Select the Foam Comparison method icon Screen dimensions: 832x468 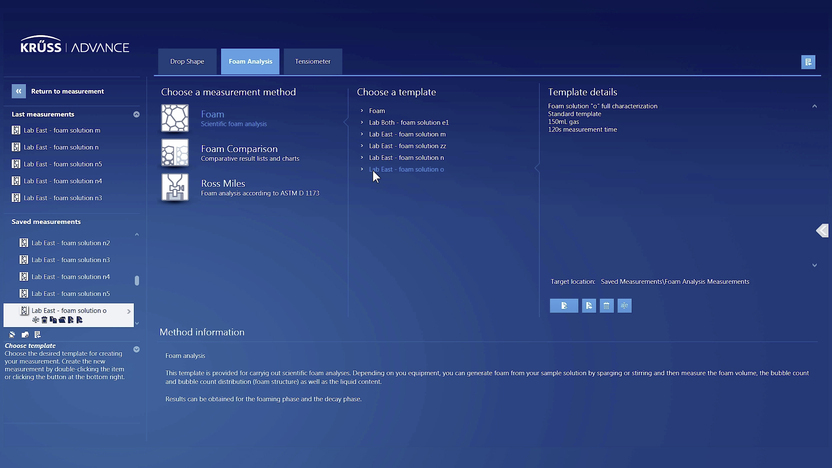pyautogui.click(x=175, y=153)
